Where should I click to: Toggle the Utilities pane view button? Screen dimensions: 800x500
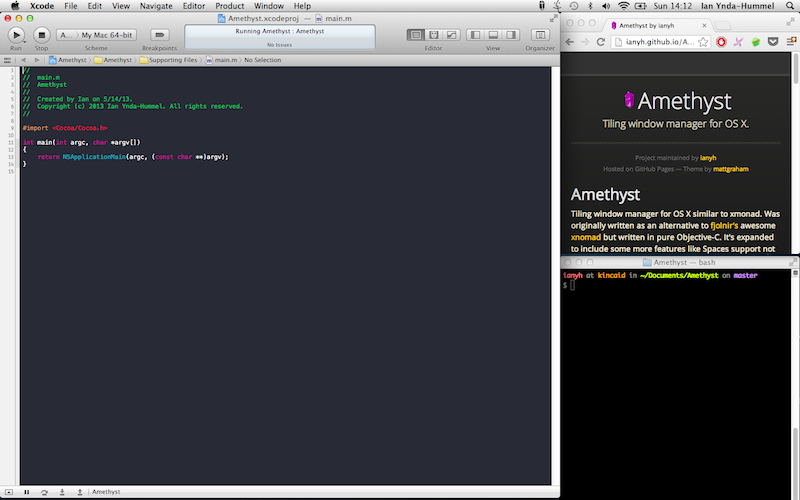(x=511, y=35)
